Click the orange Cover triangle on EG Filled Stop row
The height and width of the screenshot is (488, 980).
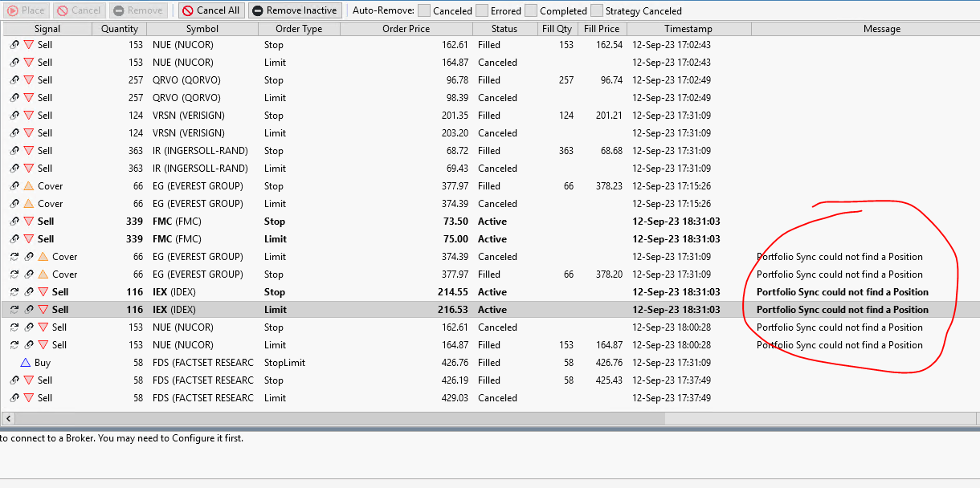[29, 186]
